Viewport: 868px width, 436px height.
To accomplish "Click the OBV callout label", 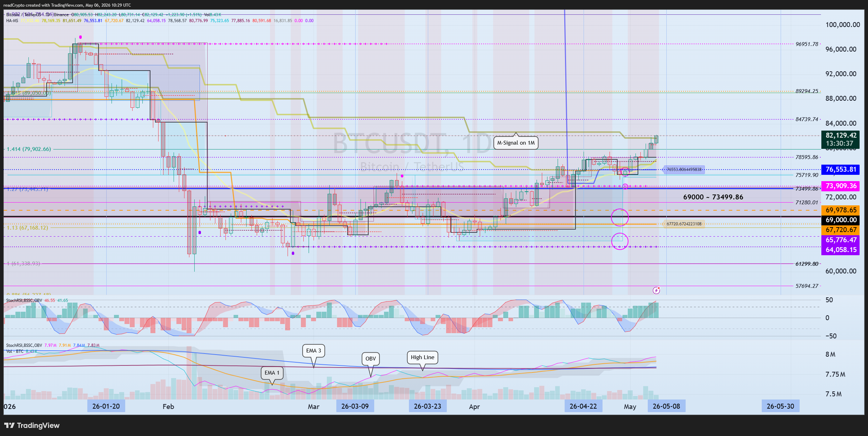I will (x=370, y=359).
